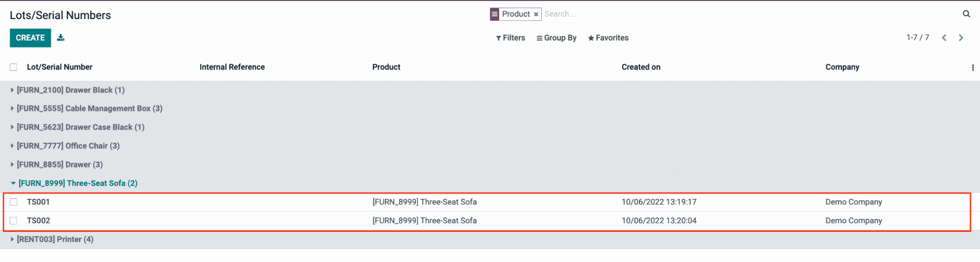980x262 pixels.
Task: Go to the next page arrow
Action: (x=961, y=38)
